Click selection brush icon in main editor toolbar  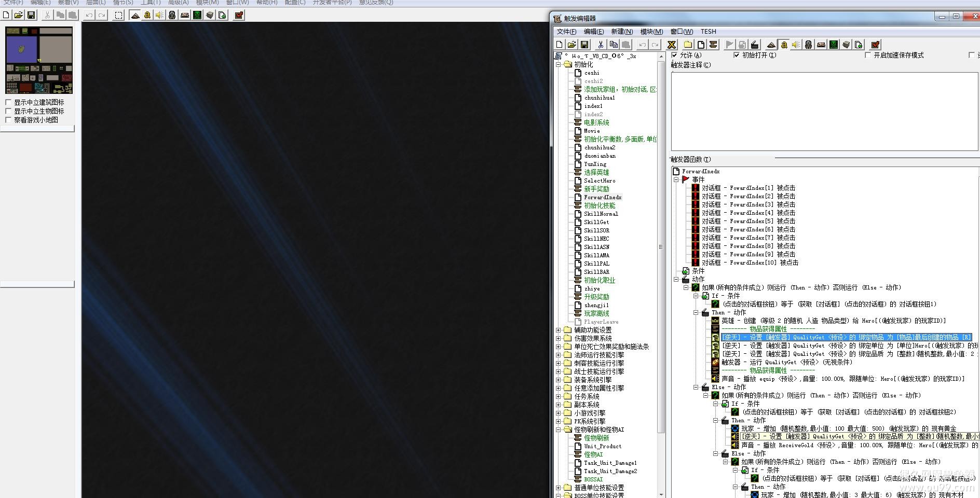click(118, 15)
